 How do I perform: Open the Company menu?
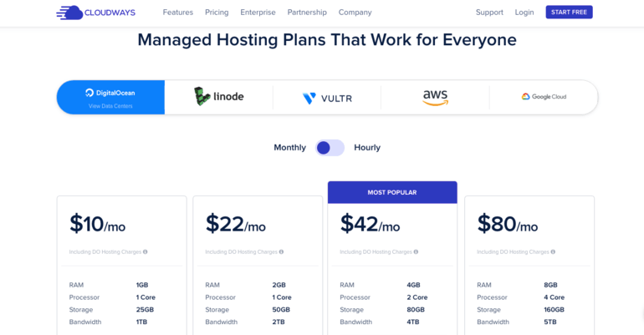pos(355,13)
